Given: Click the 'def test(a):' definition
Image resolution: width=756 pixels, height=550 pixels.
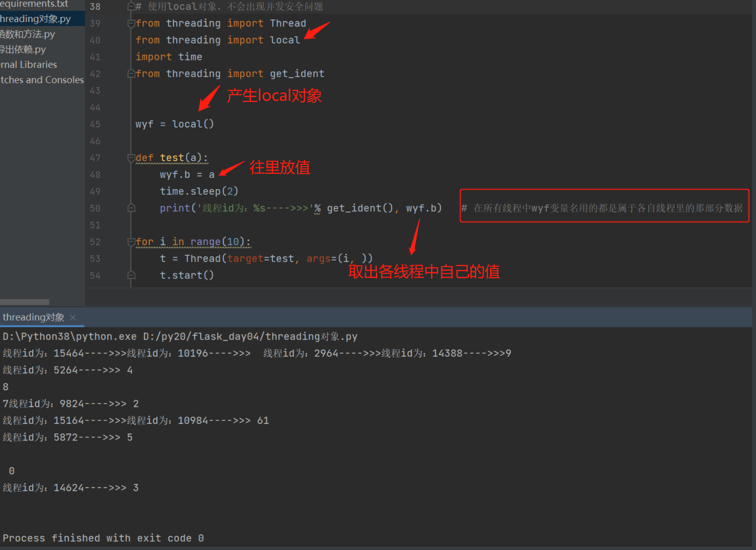Looking at the screenshot, I should pos(172,158).
